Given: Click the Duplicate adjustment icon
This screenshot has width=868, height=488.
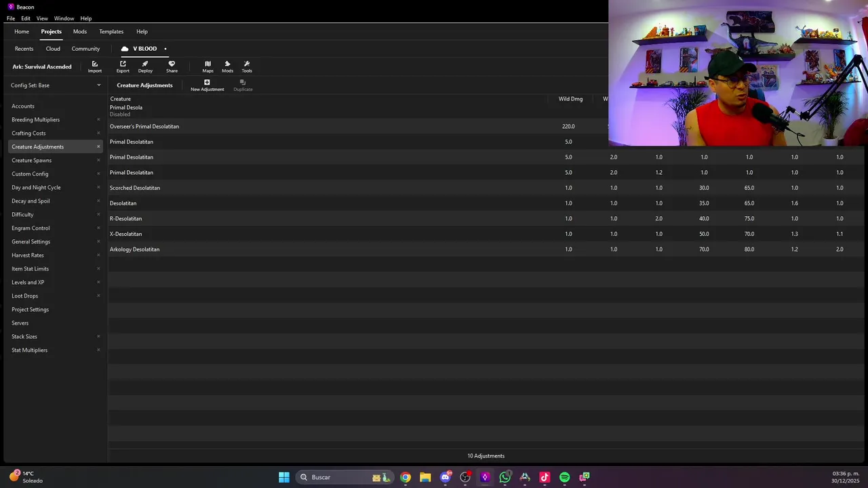Looking at the screenshot, I should (243, 85).
